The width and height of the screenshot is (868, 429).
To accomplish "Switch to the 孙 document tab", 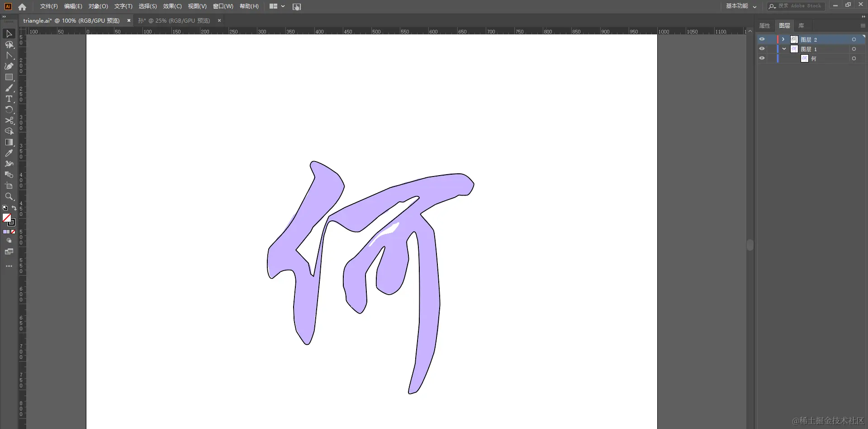I will point(176,20).
